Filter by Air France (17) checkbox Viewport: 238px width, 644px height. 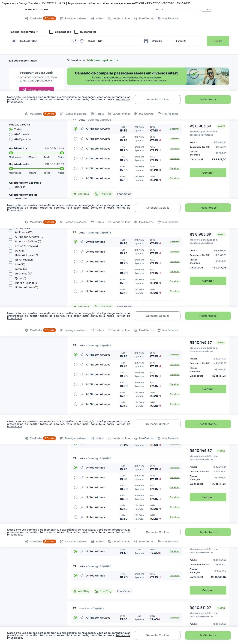pyautogui.click(x=10, y=232)
